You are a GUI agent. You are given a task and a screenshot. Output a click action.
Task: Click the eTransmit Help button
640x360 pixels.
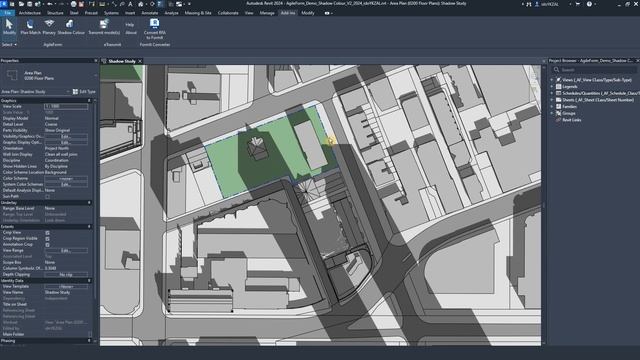pos(129,24)
